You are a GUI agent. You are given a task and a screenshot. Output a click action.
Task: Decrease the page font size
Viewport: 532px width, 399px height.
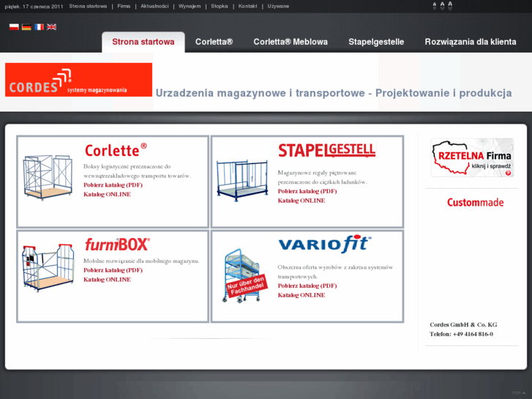point(435,6)
